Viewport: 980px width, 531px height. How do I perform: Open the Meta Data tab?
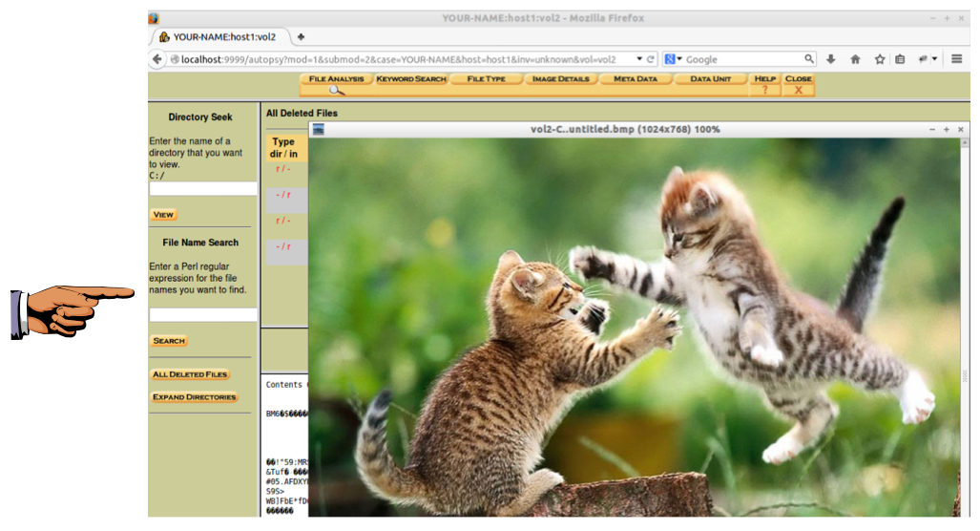pyautogui.click(x=636, y=79)
